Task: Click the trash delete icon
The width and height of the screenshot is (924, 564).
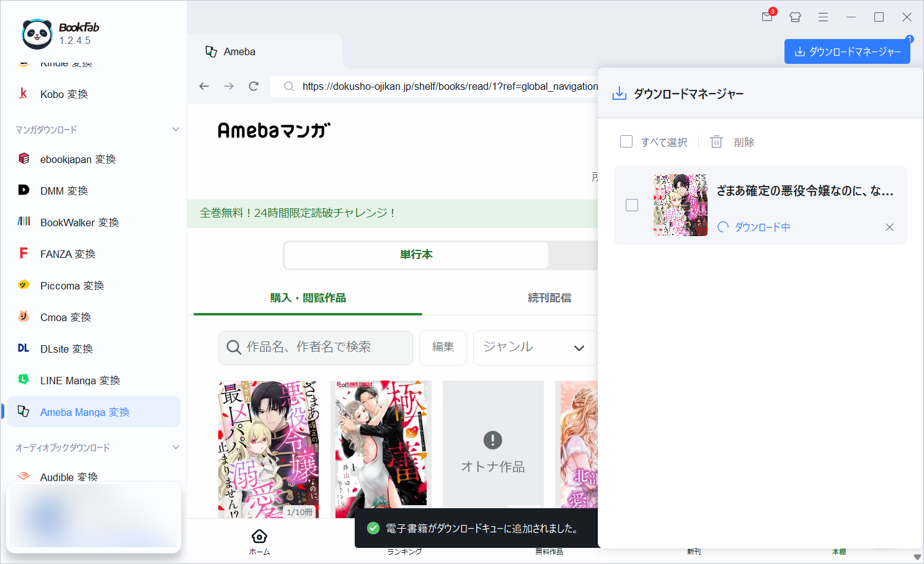Action: [x=716, y=142]
